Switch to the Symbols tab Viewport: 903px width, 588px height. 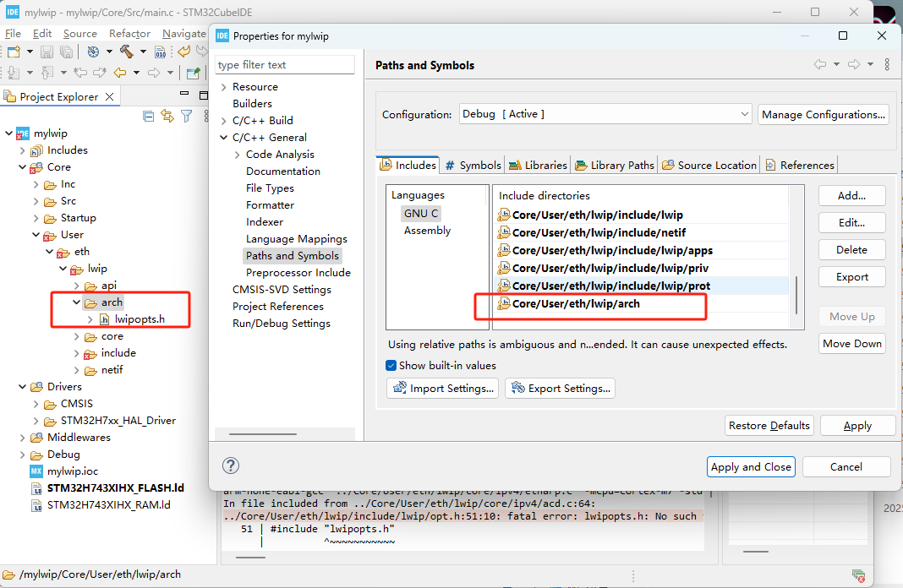tap(473, 166)
